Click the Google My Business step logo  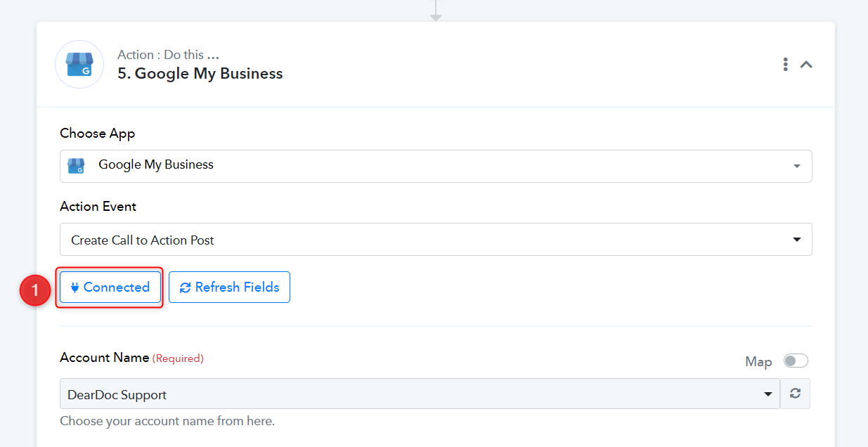(x=79, y=65)
